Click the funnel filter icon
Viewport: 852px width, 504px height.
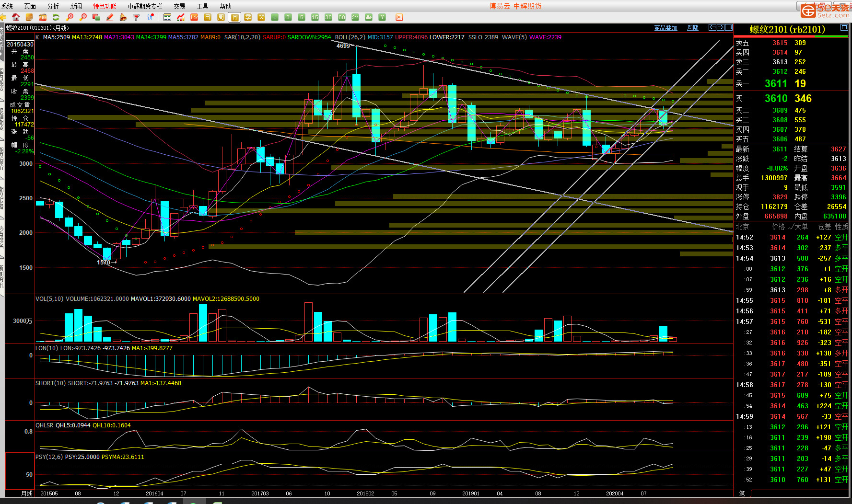pos(137,17)
